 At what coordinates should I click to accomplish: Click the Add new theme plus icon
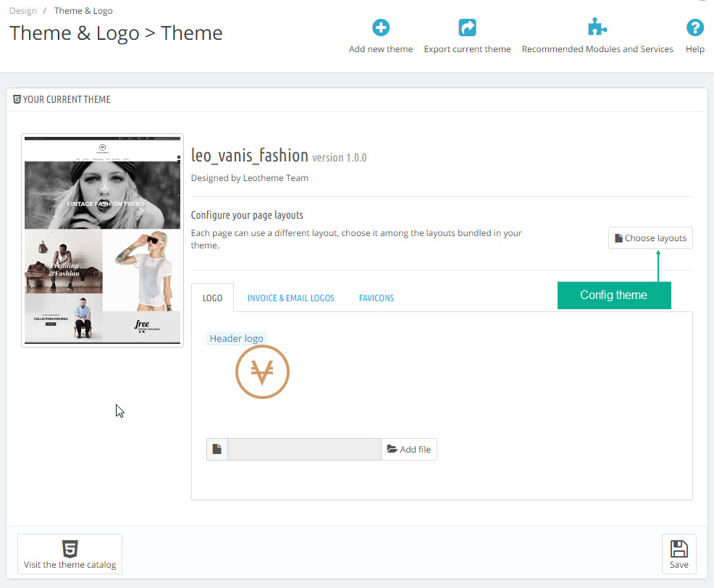coord(381,28)
